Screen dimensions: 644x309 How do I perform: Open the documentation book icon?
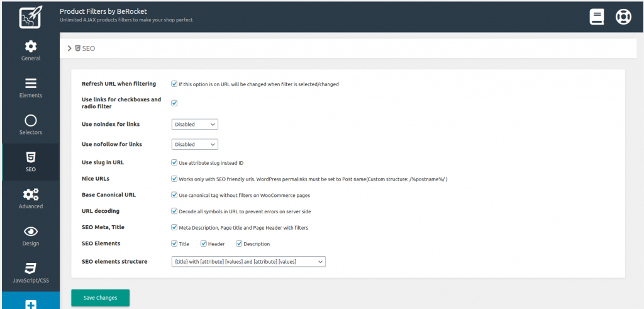click(597, 17)
